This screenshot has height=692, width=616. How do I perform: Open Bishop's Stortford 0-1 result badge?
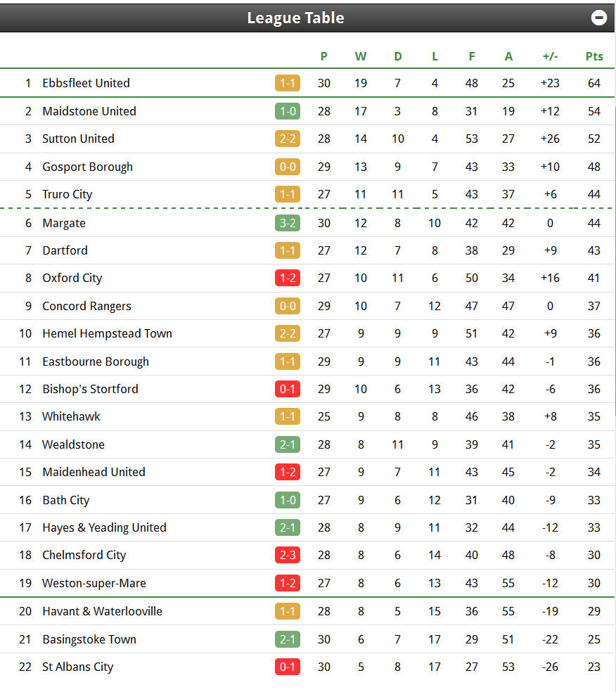pyautogui.click(x=288, y=389)
